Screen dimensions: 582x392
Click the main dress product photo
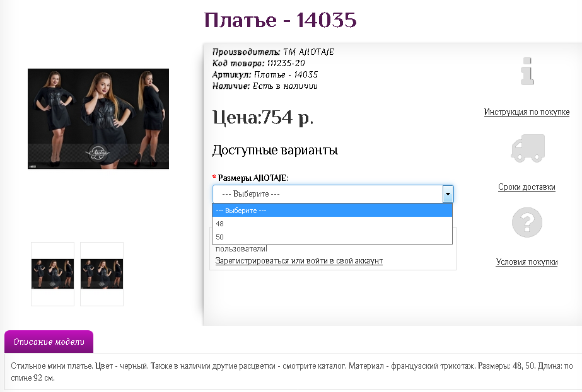pos(98,118)
